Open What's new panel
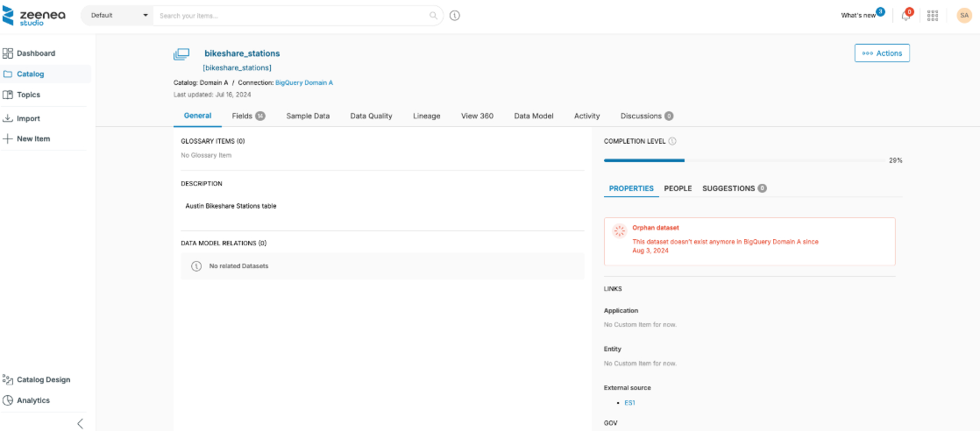Image resolution: width=980 pixels, height=431 pixels. pos(858,16)
